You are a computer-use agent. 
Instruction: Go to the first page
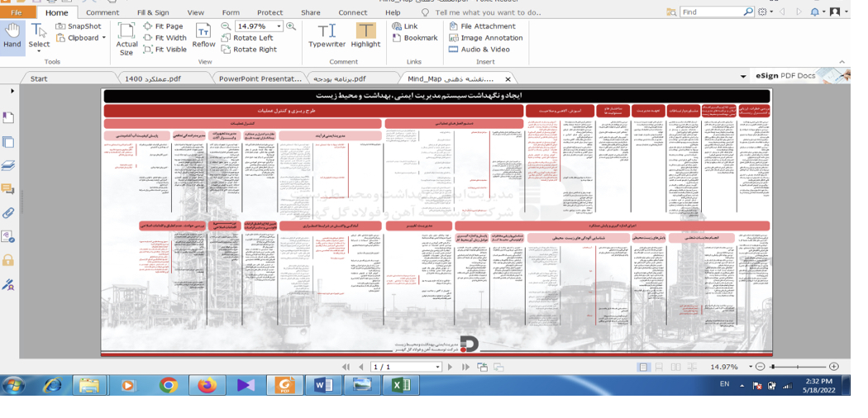[346, 367]
